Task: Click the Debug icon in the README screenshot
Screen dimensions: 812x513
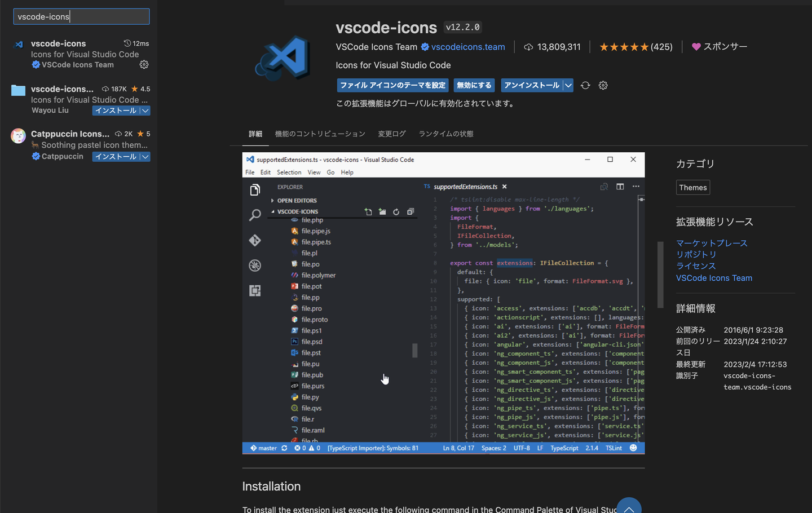Action: point(255,266)
